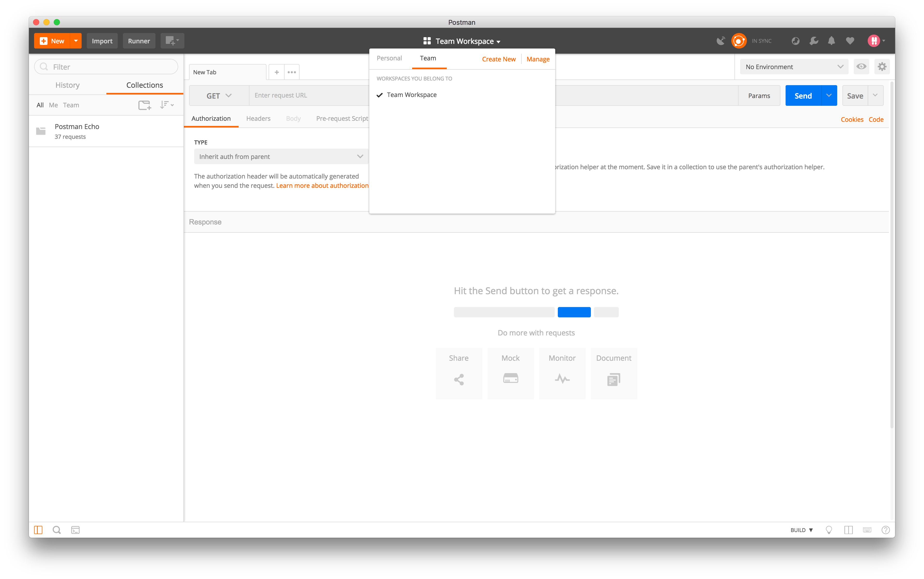This screenshot has width=924, height=579.
Task: Open the interceptor satellite icon
Action: coord(721,41)
